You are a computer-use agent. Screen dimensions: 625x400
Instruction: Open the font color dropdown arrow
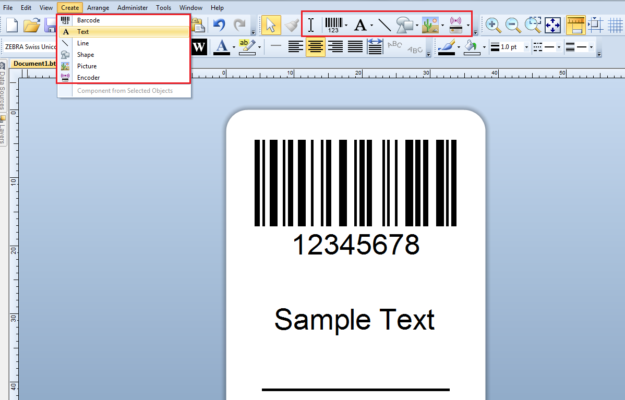234,47
